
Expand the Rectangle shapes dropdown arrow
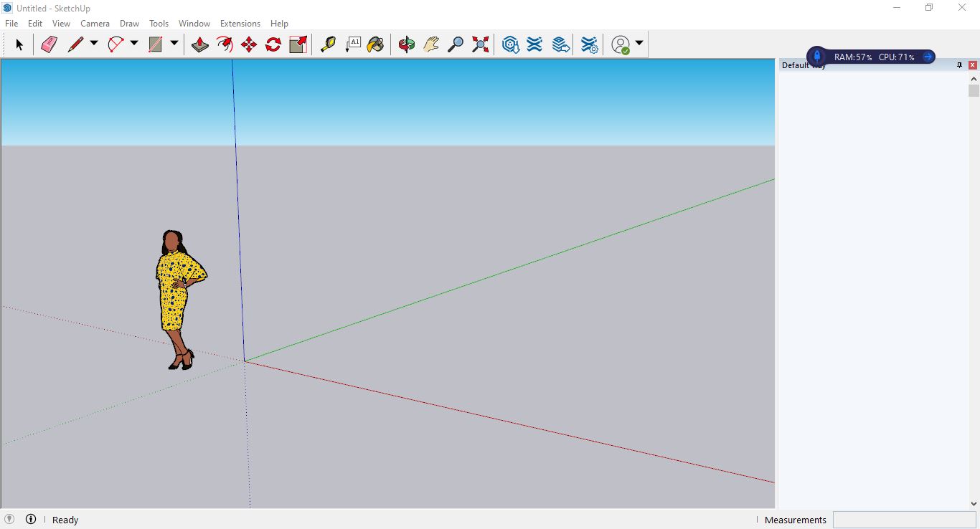174,44
